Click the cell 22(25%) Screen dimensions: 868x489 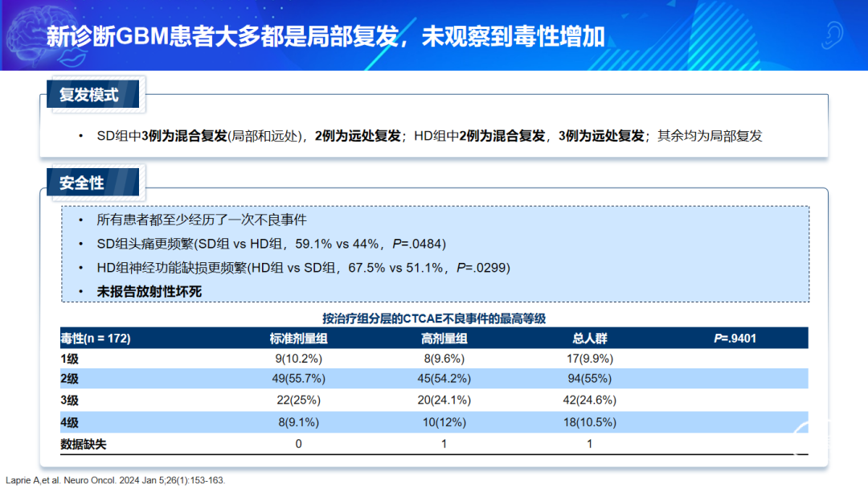pos(298,400)
